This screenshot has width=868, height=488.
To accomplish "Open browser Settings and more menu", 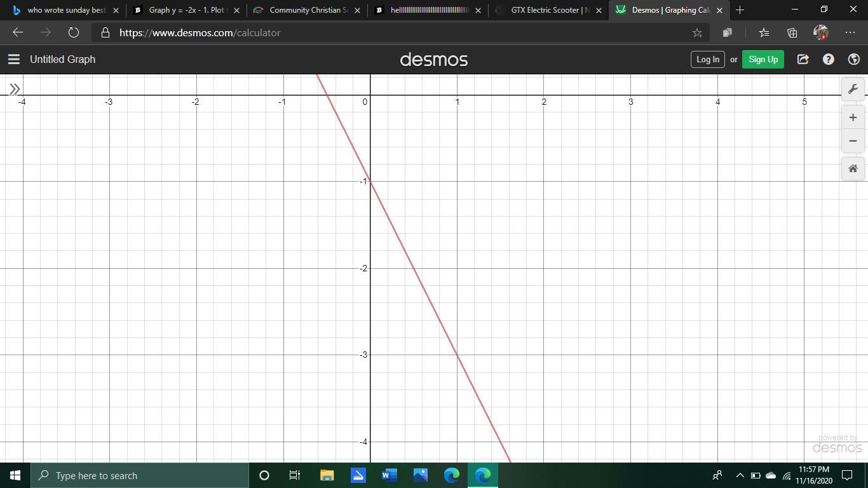I will [x=850, y=32].
